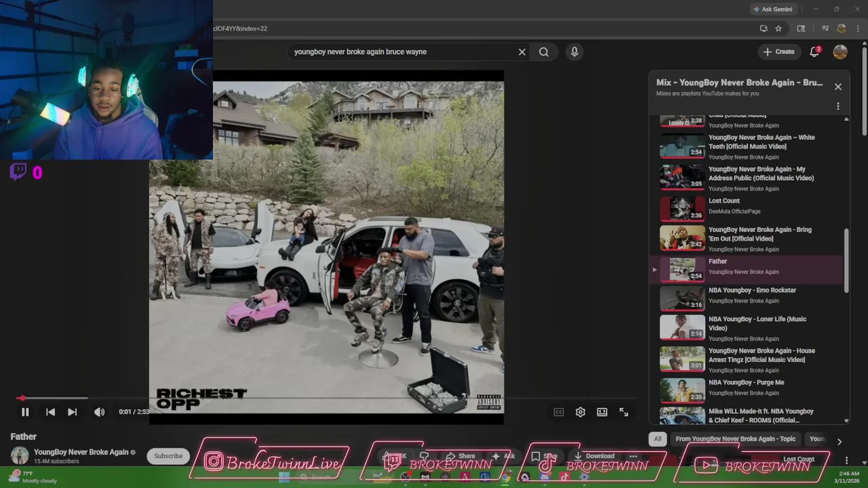
Task: Go to the previous video in playlist
Action: 50,412
